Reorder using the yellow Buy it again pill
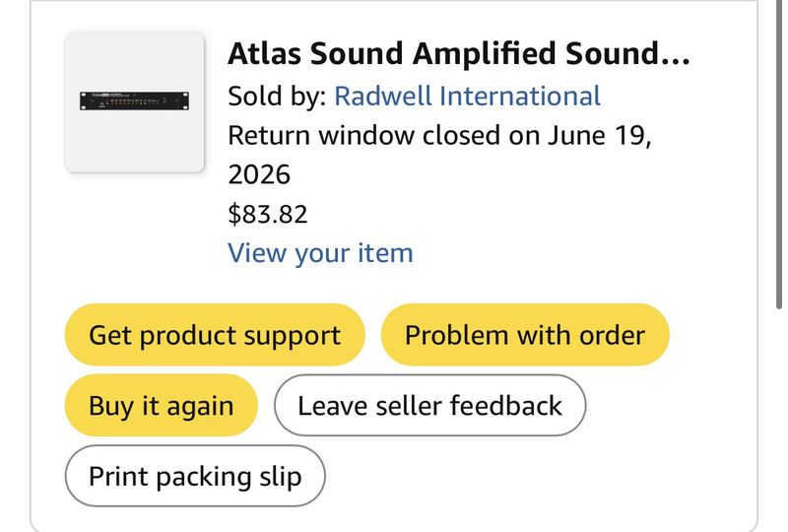 [x=161, y=405]
